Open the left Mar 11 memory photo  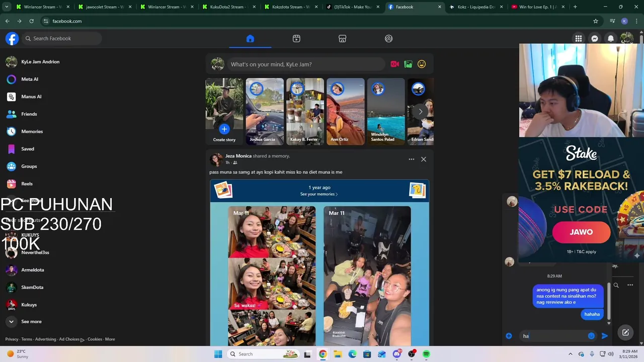coord(272,276)
